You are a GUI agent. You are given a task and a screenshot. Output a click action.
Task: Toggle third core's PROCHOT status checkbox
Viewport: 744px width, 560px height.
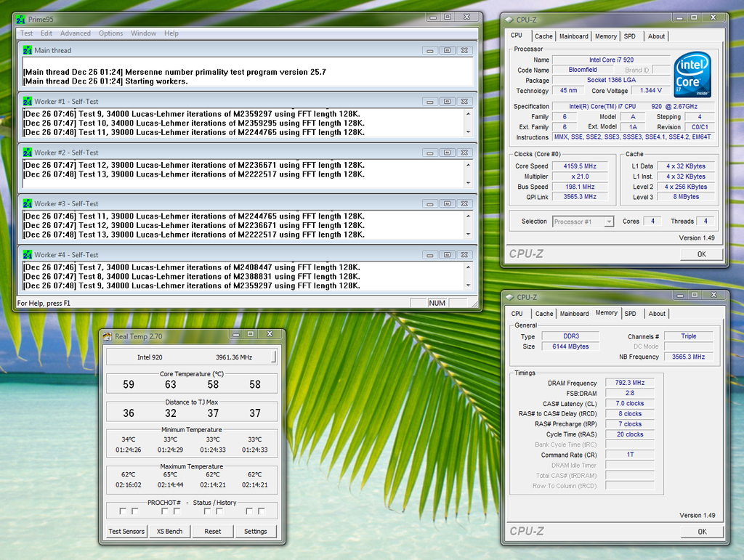pos(207,511)
